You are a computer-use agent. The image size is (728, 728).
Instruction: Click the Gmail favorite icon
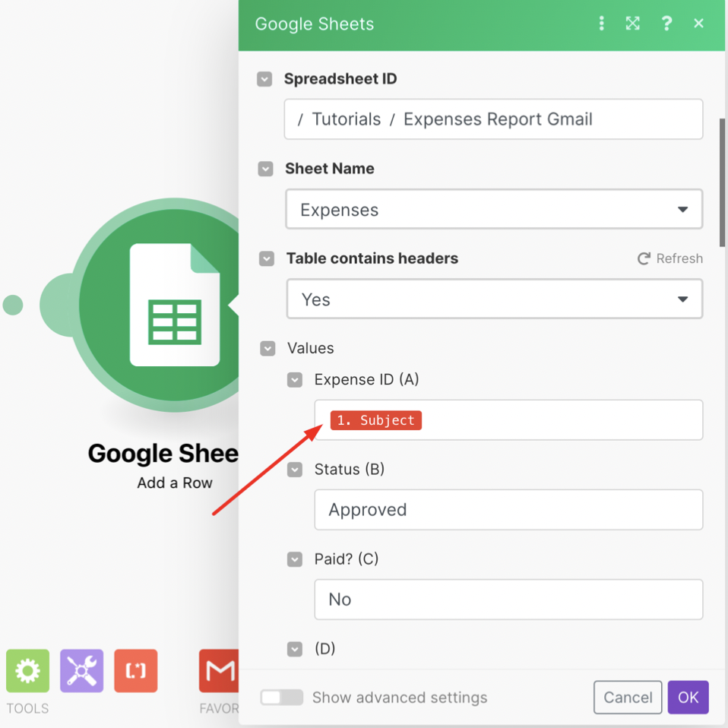[219, 670]
